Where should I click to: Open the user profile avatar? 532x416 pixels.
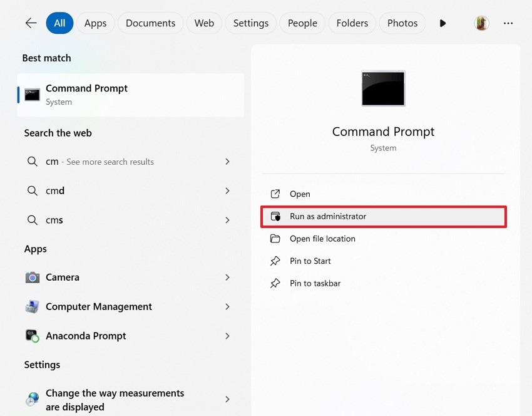(x=481, y=23)
